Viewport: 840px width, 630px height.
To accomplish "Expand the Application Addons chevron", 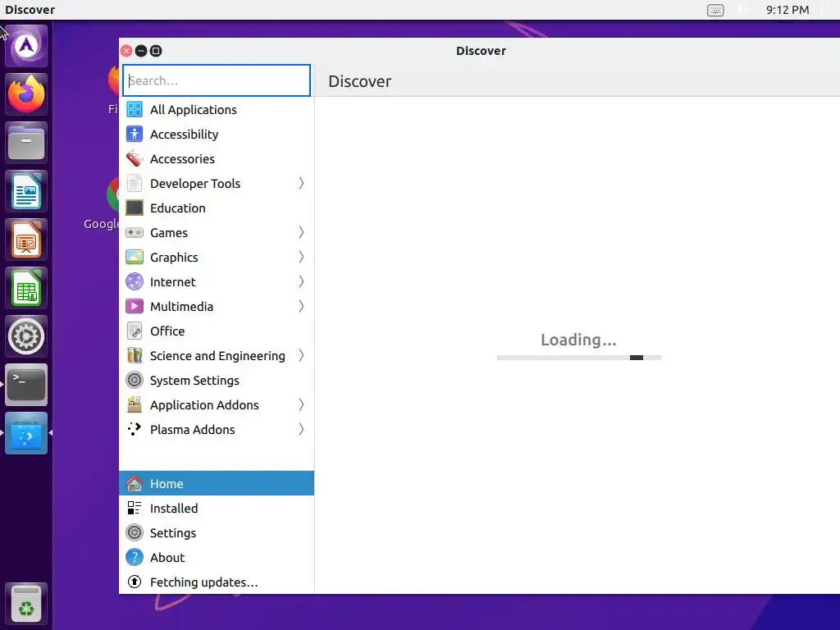I will click(x=301, y=405).
